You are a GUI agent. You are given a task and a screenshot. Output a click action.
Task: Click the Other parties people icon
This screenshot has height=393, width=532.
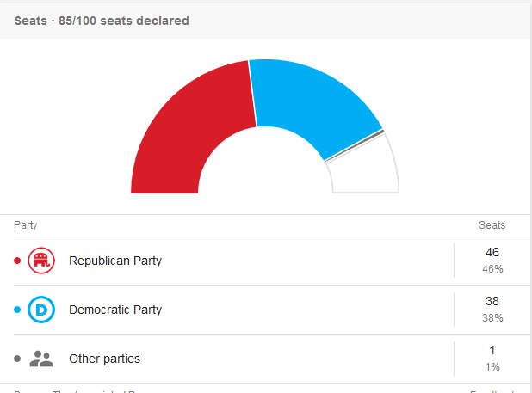(x=41, y=359)
